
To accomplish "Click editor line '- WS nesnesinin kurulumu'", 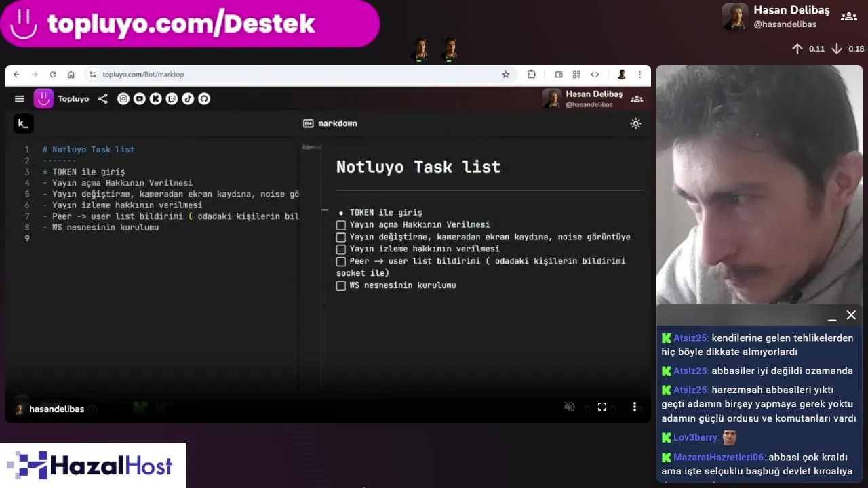I will click(x=100, y=228).
